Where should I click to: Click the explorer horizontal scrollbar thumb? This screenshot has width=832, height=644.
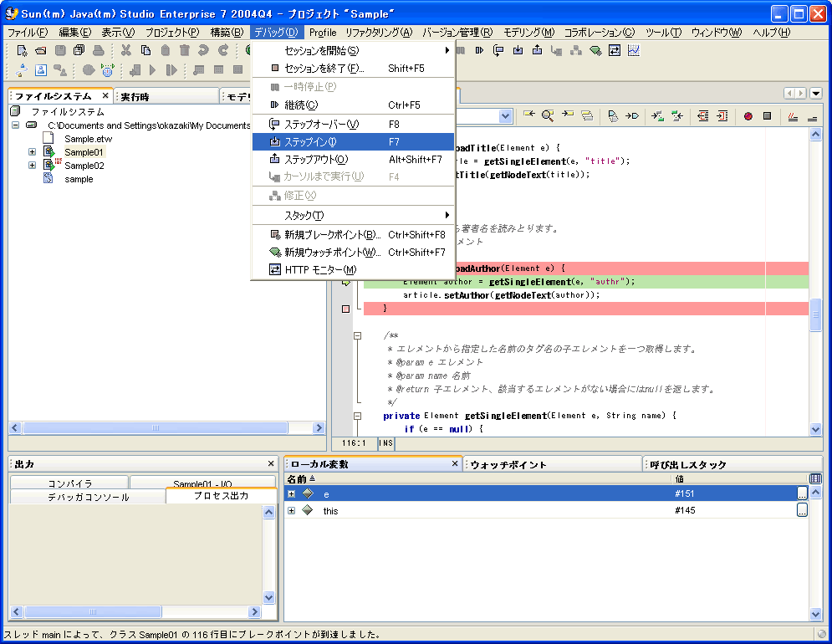tap(156, 428)
